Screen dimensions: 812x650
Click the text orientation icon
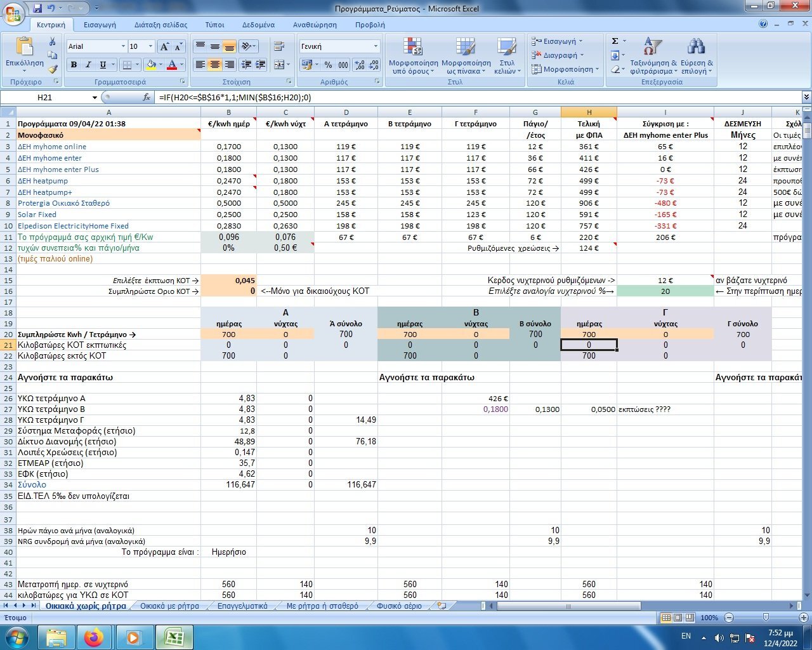coord(249,46)
